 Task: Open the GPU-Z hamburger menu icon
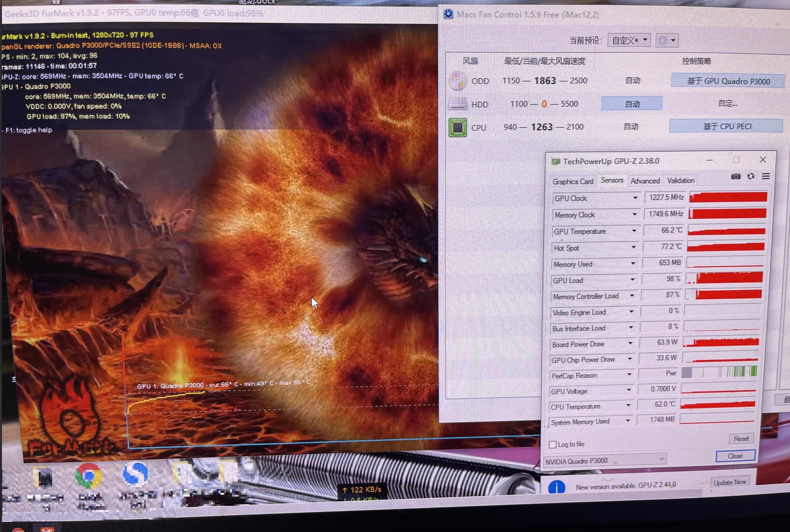[x=766, y=176]
